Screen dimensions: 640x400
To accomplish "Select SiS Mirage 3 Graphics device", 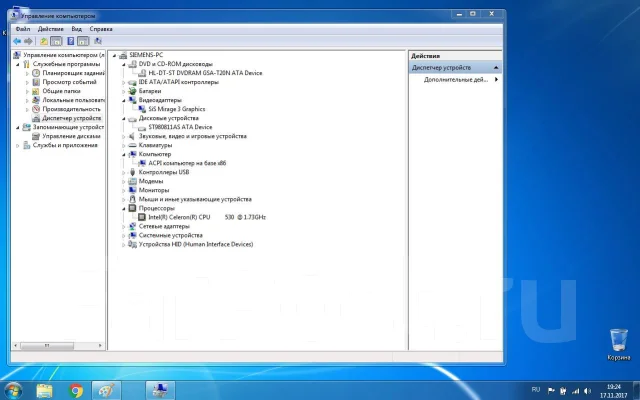I will coord(177,109).
